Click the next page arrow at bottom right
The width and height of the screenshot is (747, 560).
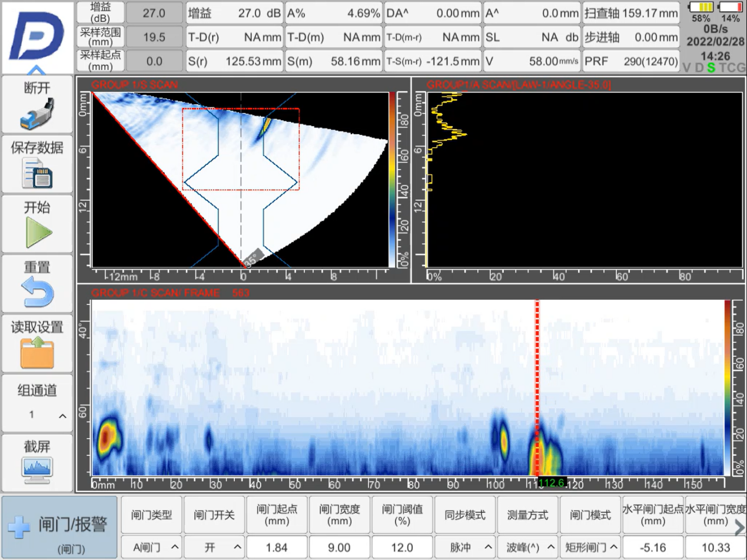click(739, 529)
